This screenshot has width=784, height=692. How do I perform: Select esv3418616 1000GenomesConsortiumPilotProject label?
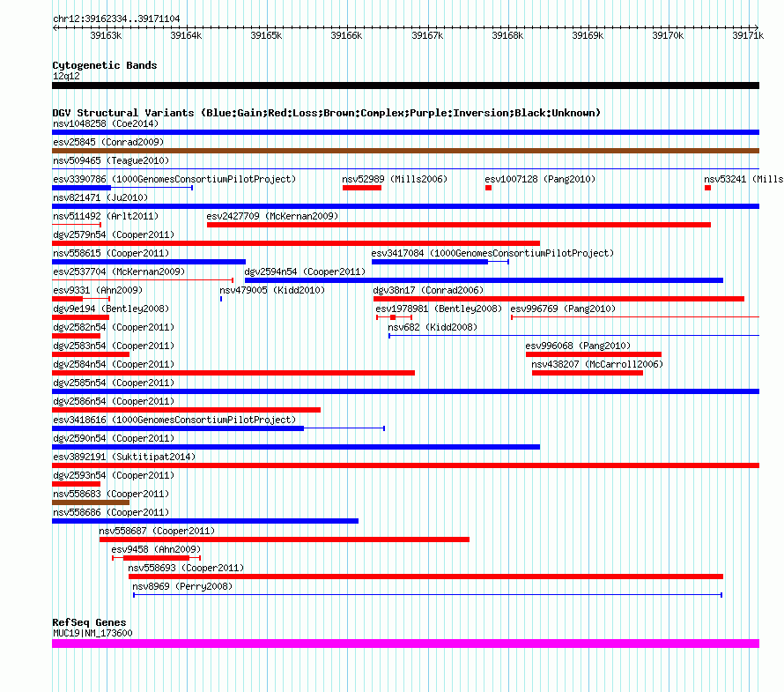pos(174,420)
